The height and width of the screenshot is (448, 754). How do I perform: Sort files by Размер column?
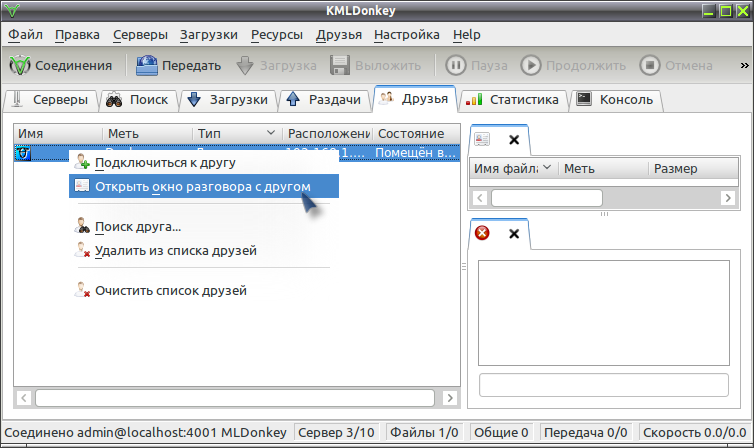click(693, 169)
